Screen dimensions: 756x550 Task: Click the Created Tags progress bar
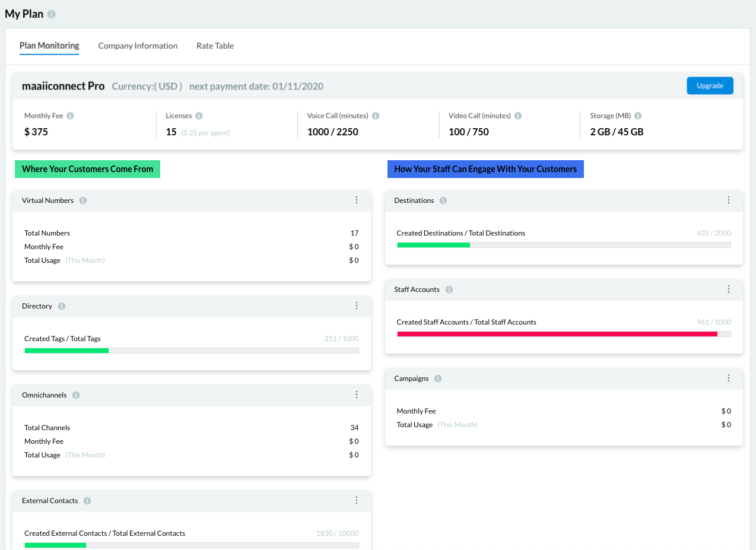192,351
